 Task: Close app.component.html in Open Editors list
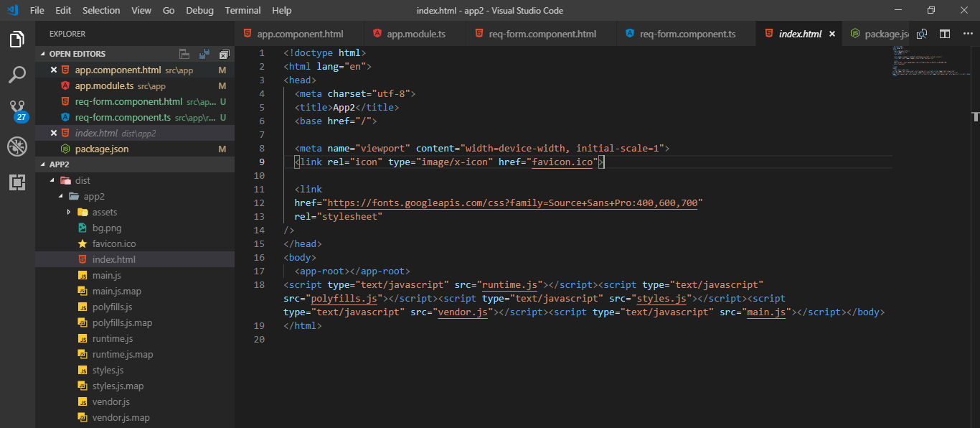pos(54,70)
